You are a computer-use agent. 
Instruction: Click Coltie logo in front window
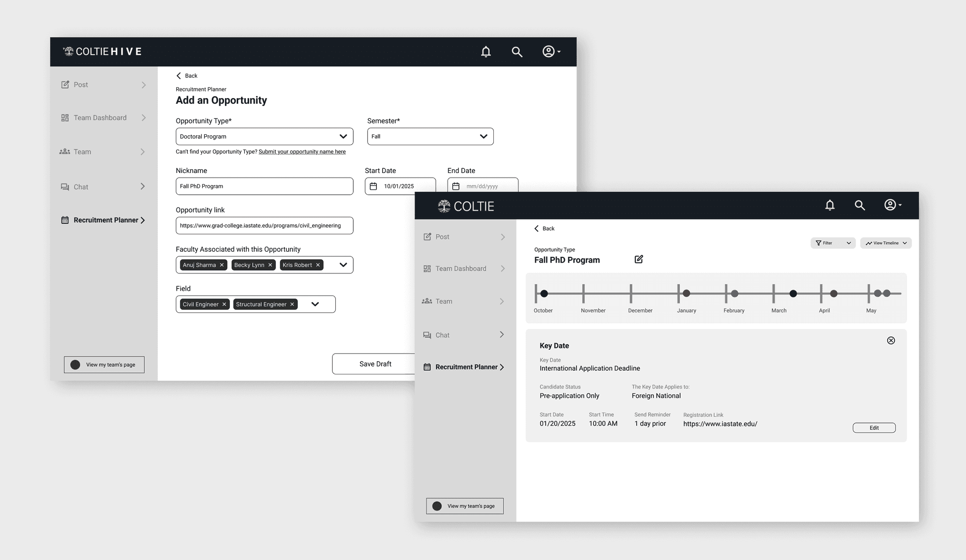pos(466,206)
